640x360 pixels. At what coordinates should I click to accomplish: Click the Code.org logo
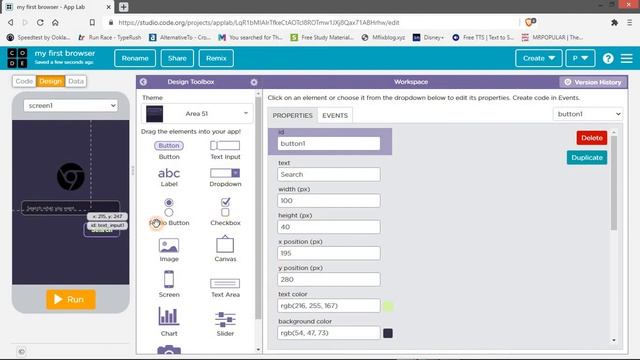coord(17,58)
